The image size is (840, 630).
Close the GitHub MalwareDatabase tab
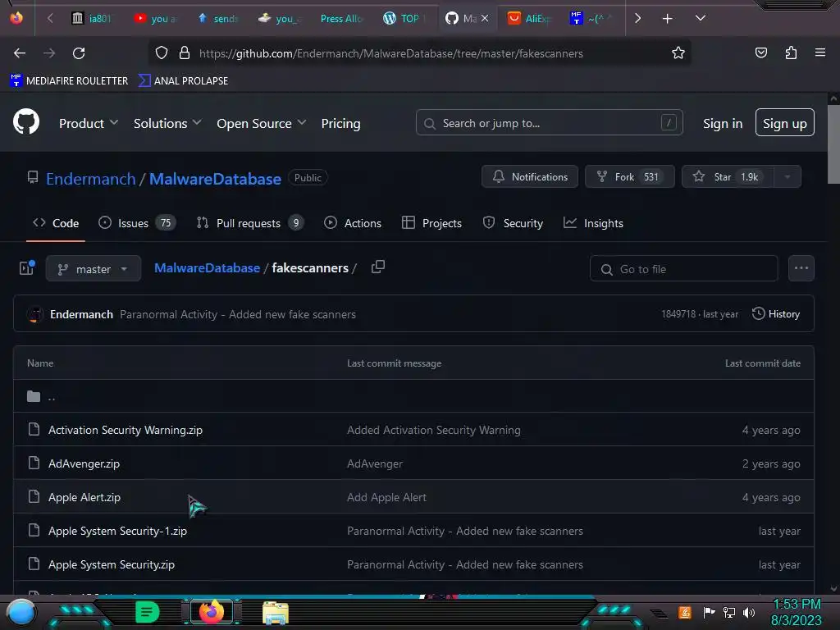point(485,18)
